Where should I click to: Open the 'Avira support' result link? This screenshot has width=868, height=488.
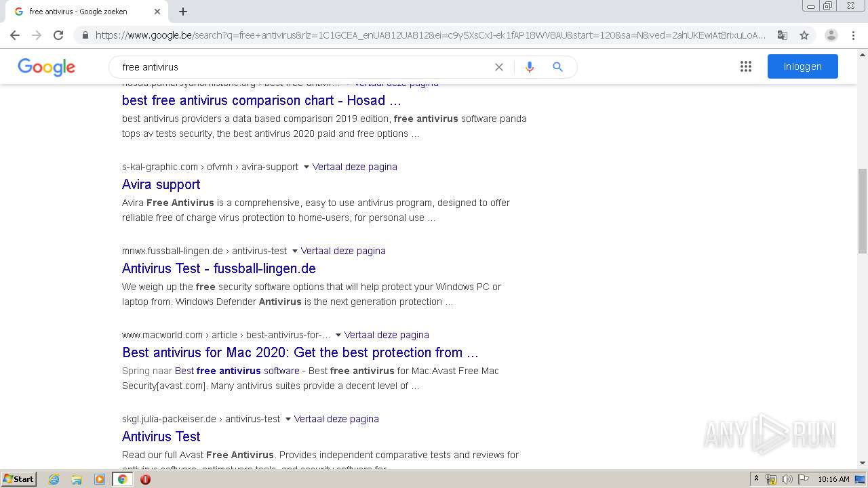[161, 184]
